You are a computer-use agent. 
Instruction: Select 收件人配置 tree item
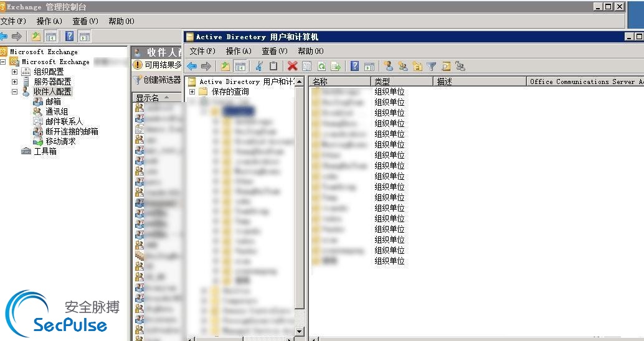(x=52, y=91)
